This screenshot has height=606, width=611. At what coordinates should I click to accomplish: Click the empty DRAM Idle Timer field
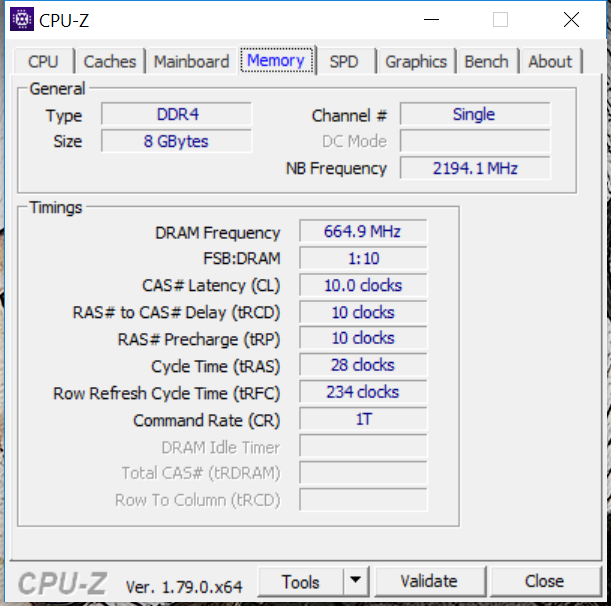[x=363, y=446]
